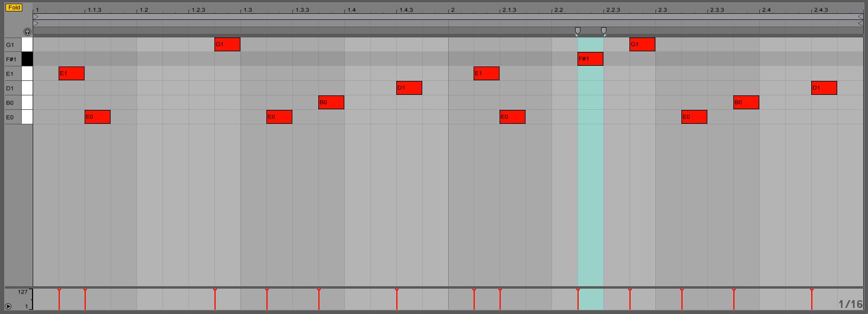Click the black F#1 piano key
Screen dimensions: 868x314
pyautogui.click(x=27, y=59)
